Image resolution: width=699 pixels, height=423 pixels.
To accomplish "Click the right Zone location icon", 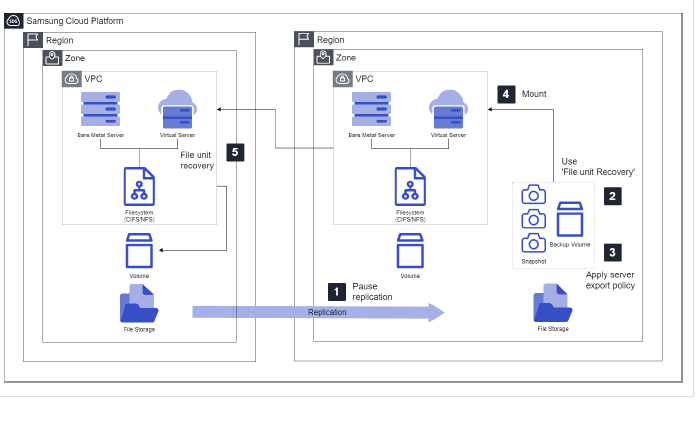I will [x=323, y=57].
